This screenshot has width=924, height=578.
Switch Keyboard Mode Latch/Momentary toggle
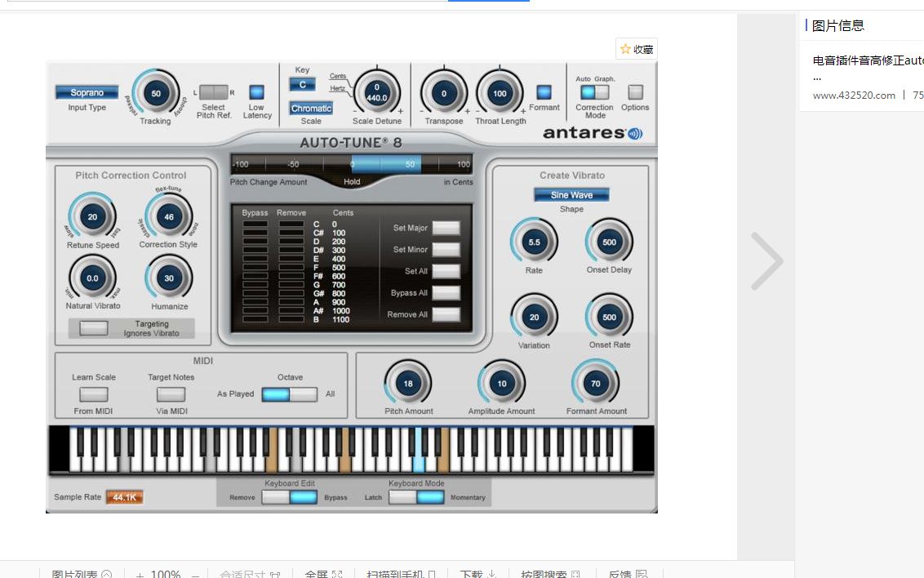[x=416, y=497]
